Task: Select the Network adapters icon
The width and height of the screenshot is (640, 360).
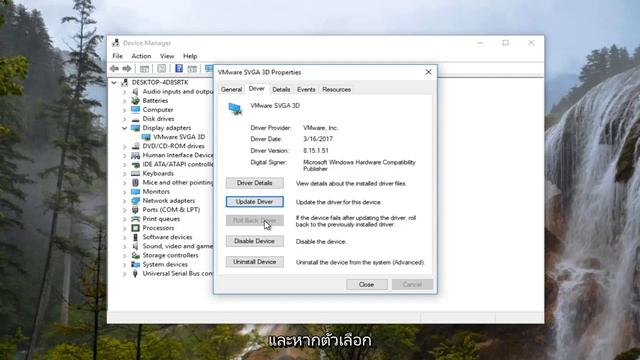Action: point(136,201)
